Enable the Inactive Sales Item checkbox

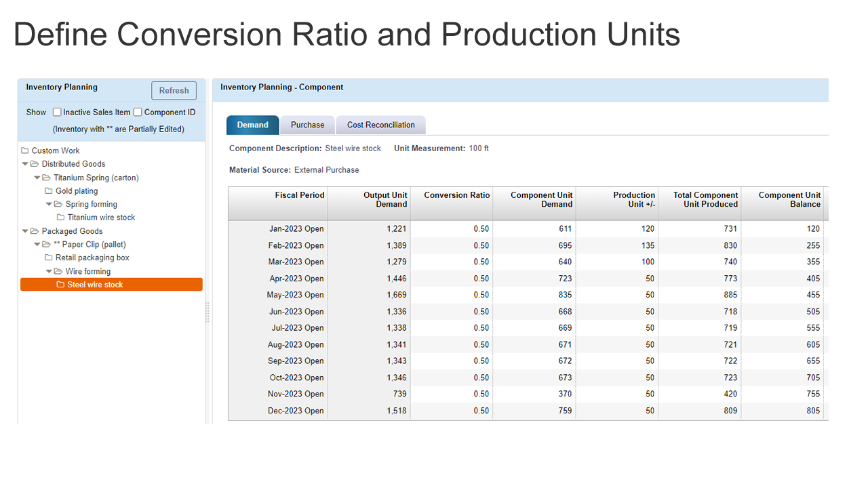[57, 113]
